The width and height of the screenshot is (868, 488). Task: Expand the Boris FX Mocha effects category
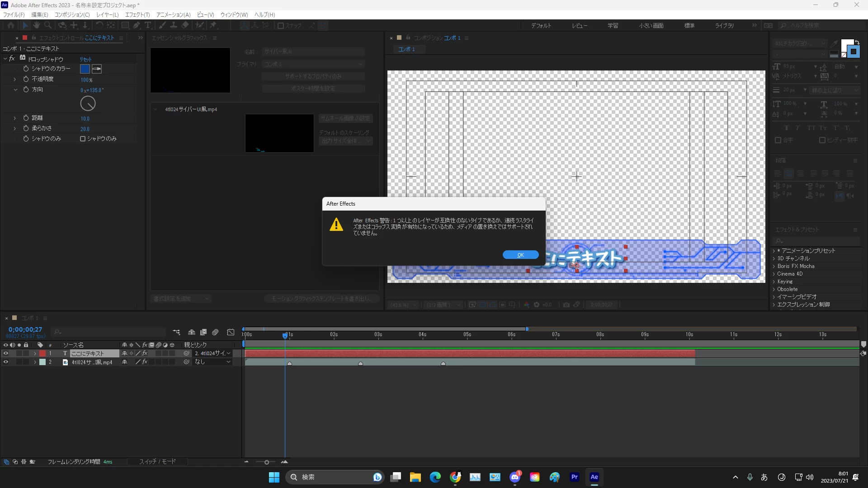click(x=774, y=266)
